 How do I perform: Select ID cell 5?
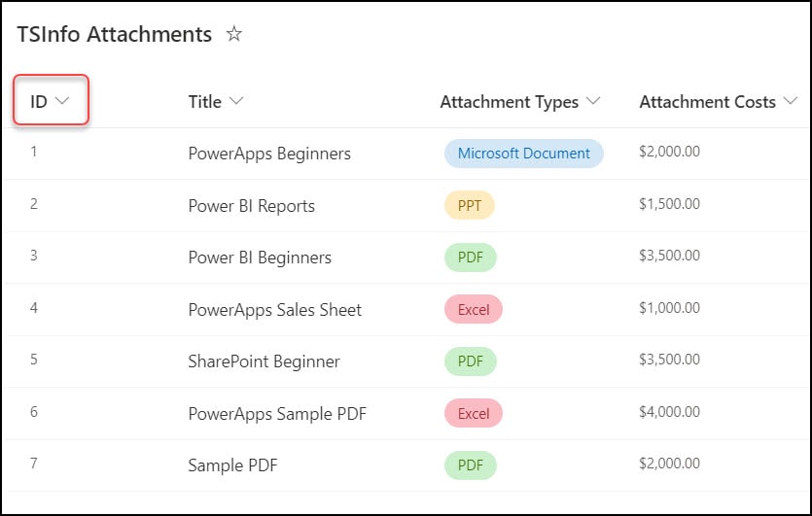[x=34, y=360]
